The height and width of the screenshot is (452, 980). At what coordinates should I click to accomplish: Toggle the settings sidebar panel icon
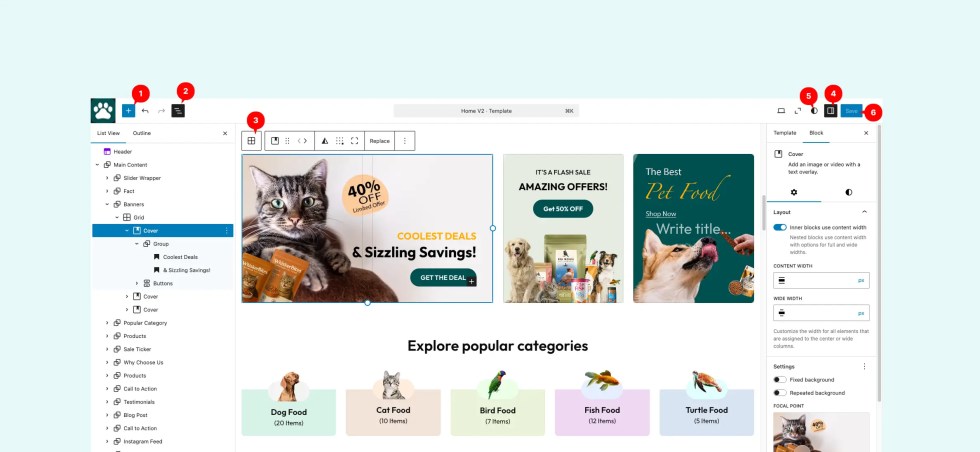click(831, 111)
